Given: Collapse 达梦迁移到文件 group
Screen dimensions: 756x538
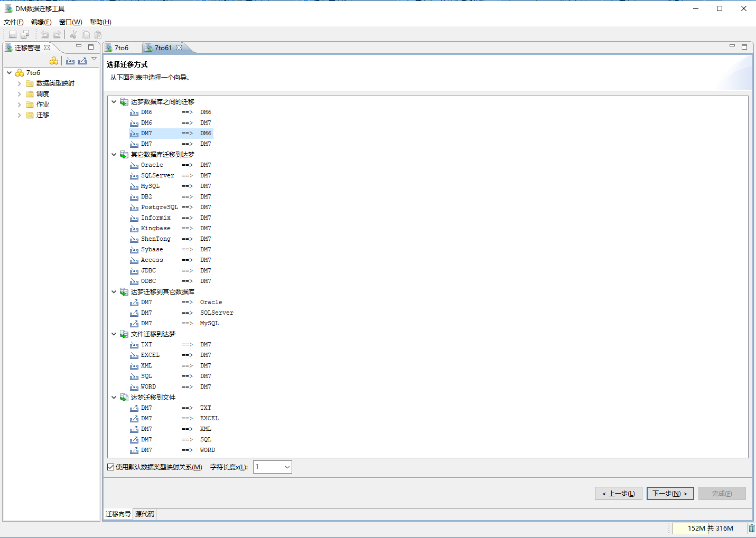Looking at the screenshot, I should click(114, 398).
